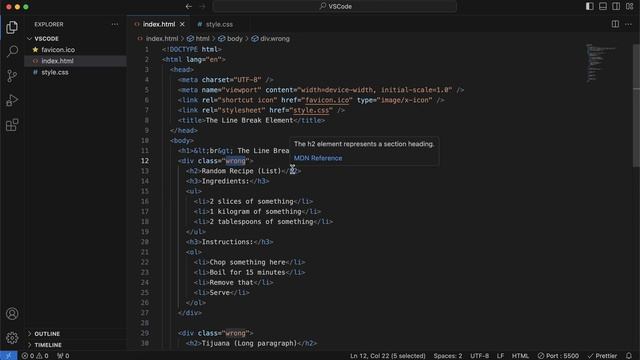This screenshot has width=640, height=360.
Task: Click line number 12 in the gutter
Action: pos(144,161)
